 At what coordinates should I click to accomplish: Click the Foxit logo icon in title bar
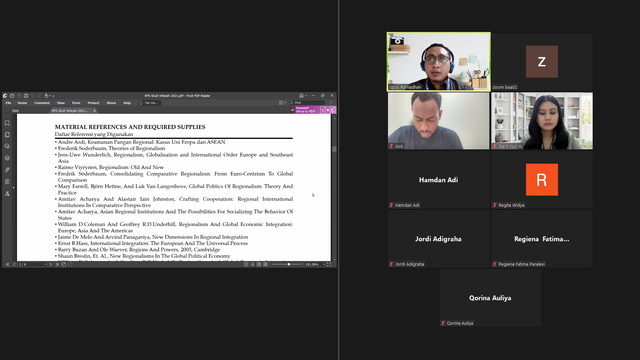5,96
